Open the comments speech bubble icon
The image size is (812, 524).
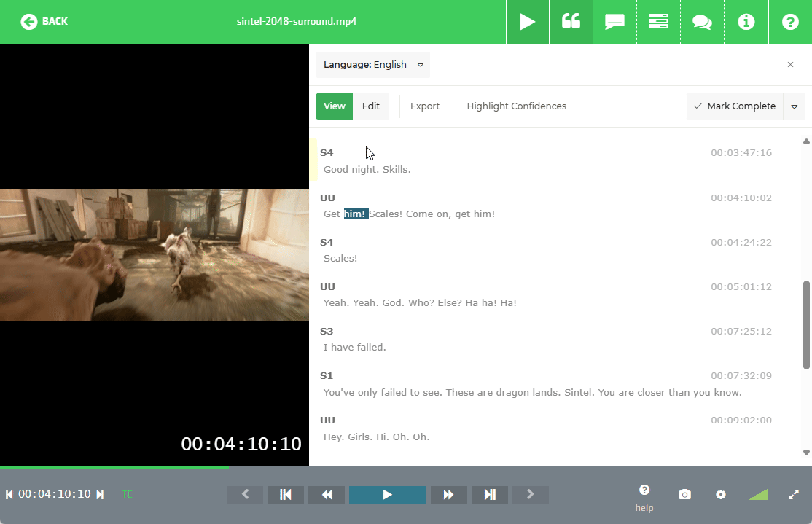[x=614, y=21]
